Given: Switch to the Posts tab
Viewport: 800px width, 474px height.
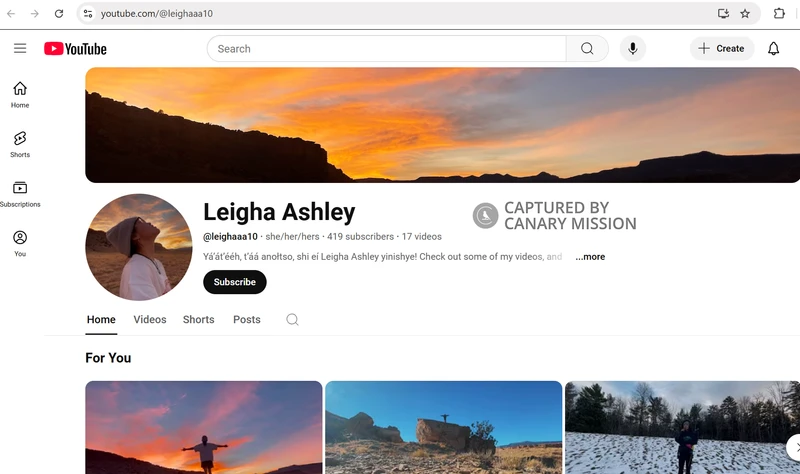Looking at the screenshot, I should pyautogui.click(x=246, y=320).
